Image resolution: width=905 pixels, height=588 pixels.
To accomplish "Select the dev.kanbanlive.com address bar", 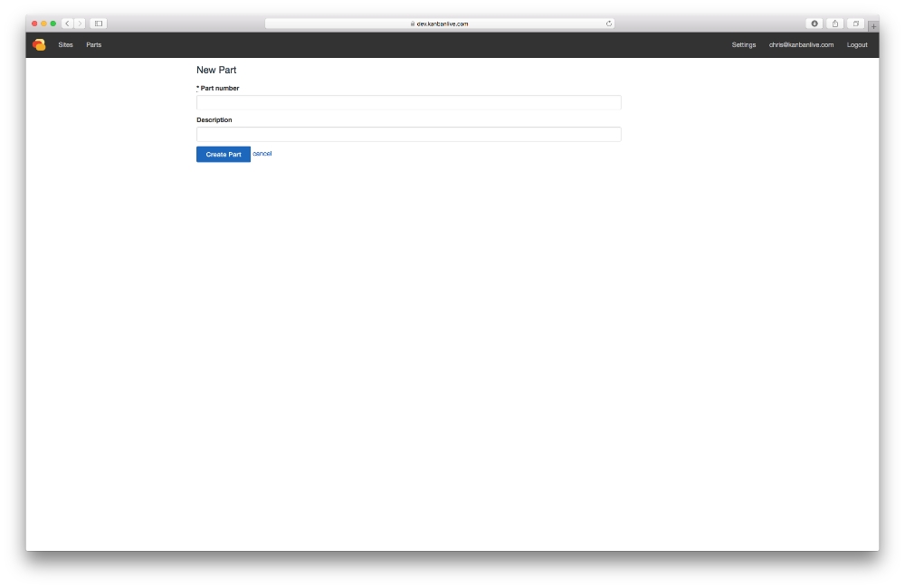I will [x=440, y=24].
